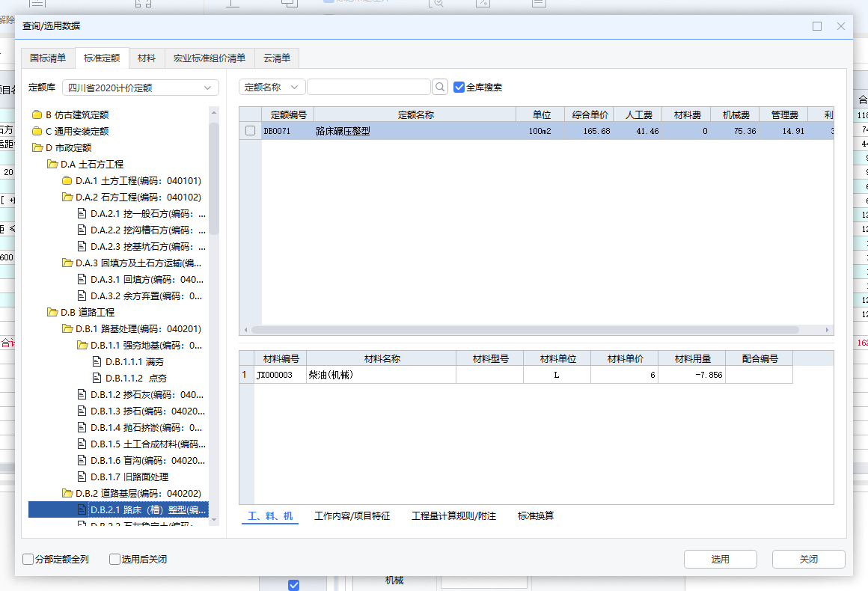Screen dimensions: 868x591
Task: Click folder icon of C 通用安装定额
Action: click(37, 131)
